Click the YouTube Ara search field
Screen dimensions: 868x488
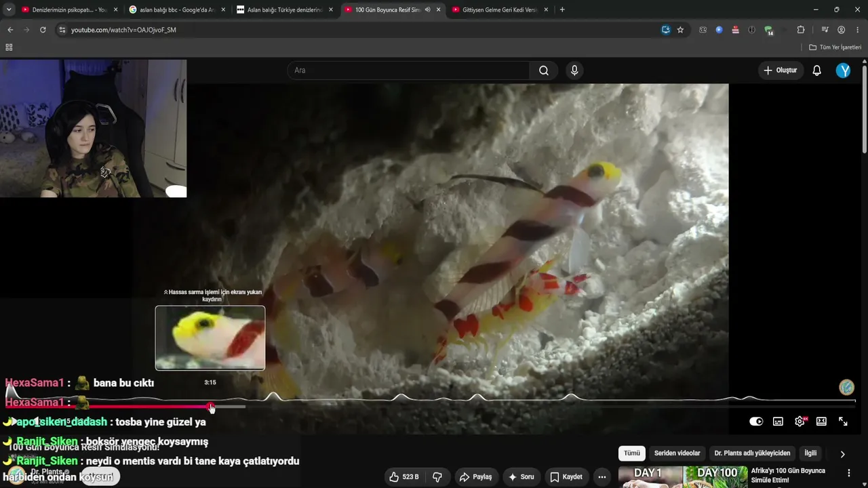pyautogui.click(x=408, y=70)
